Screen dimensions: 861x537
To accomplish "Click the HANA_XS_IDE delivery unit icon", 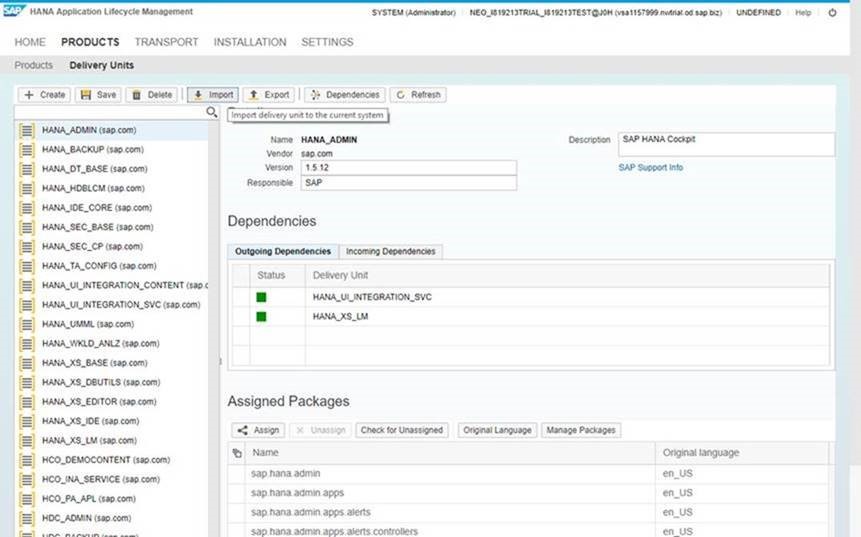I will click(26, 422).
